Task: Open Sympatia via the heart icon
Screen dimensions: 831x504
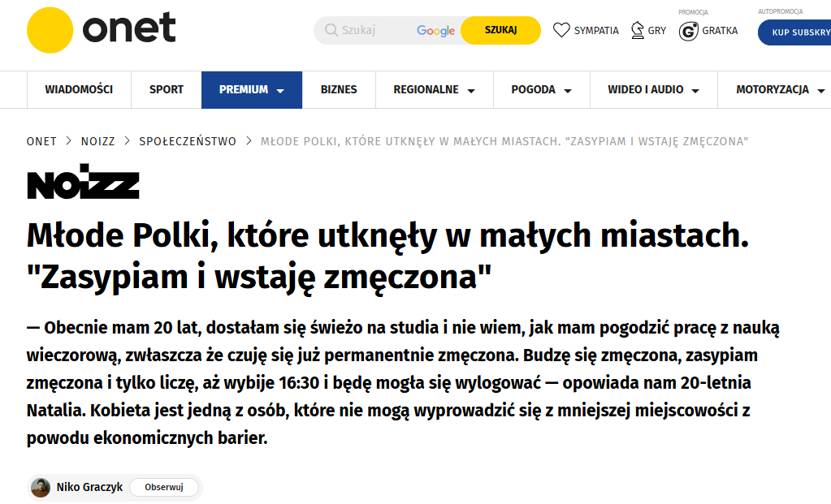Action: point(561,31)
